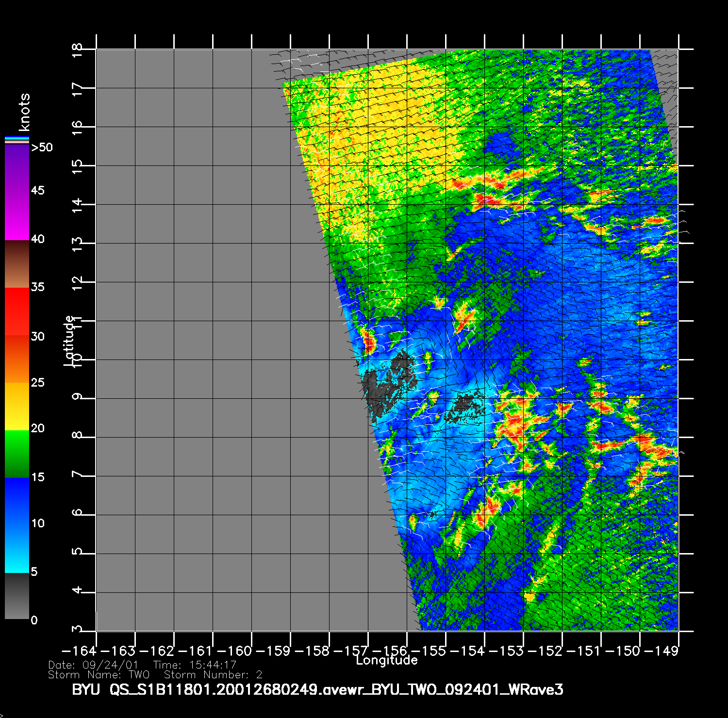Select the BYU QS_S1B11801 filename title
The image size is (728, 718).
pos(317,690)
